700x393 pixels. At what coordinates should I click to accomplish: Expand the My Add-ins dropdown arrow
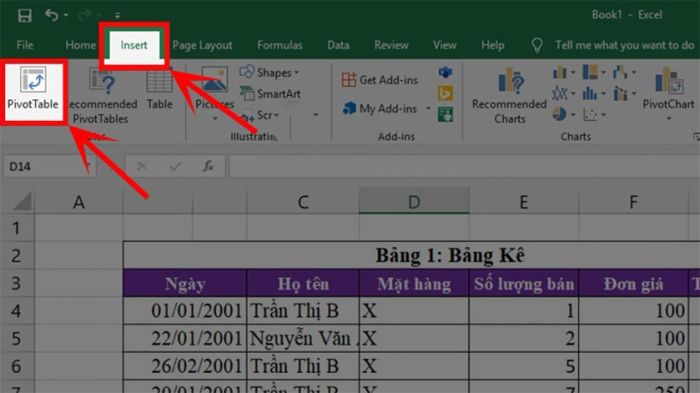click(x=428, y=109)
